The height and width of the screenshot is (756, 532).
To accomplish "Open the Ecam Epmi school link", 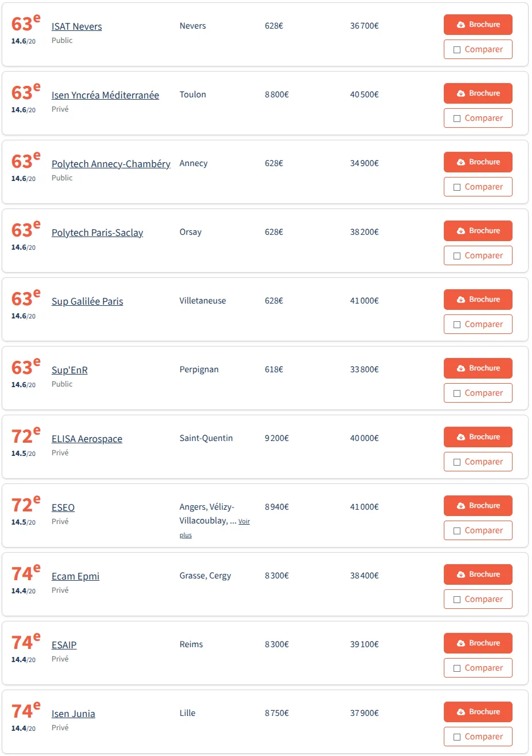I will pos(76,576).
